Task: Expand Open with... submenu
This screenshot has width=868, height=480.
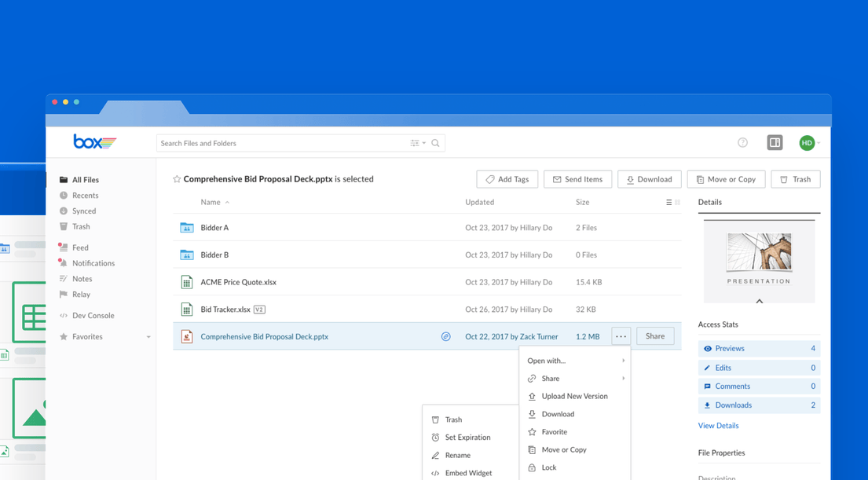Action: (575, 361)
